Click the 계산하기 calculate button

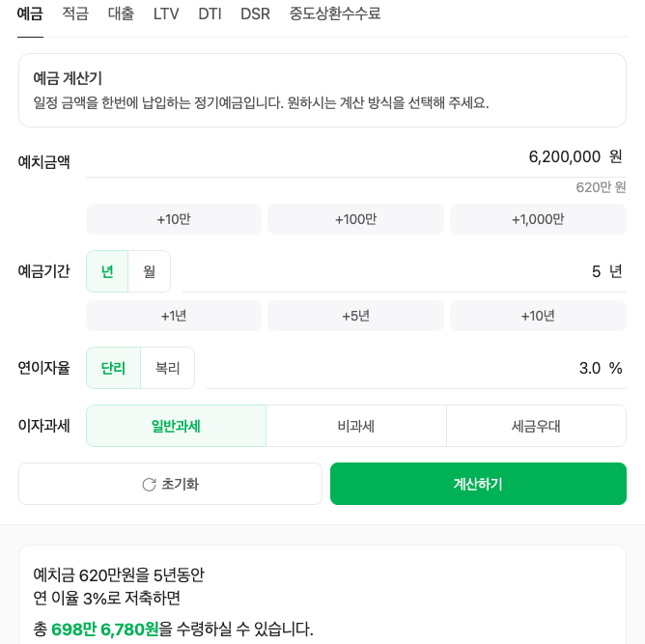coord(478,484)
